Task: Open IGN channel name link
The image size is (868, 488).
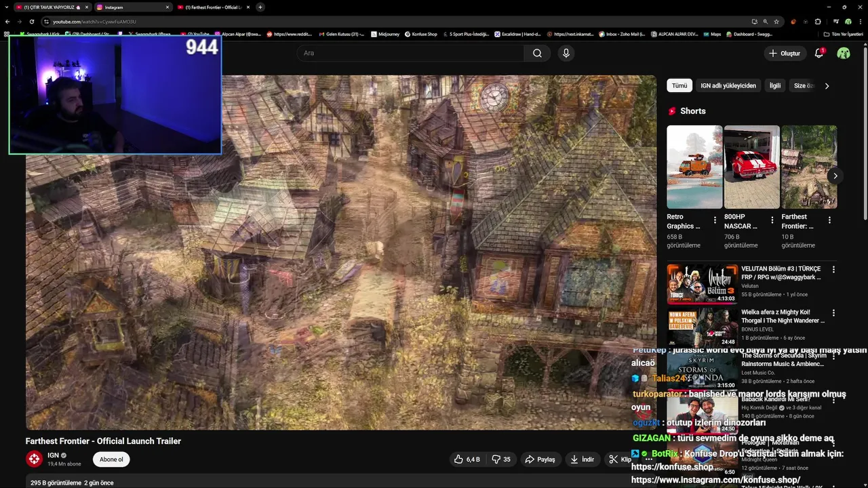Action: pos(53,455)
